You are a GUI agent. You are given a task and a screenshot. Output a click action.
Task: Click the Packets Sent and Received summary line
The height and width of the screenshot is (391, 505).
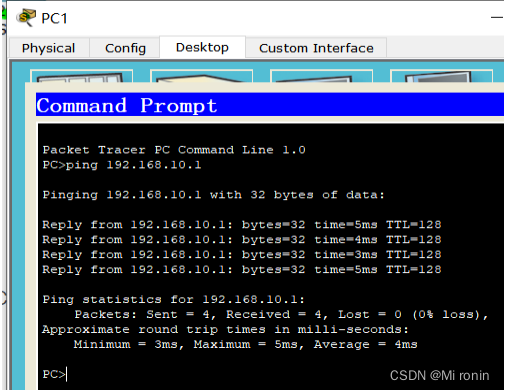(x=281, y=314)
